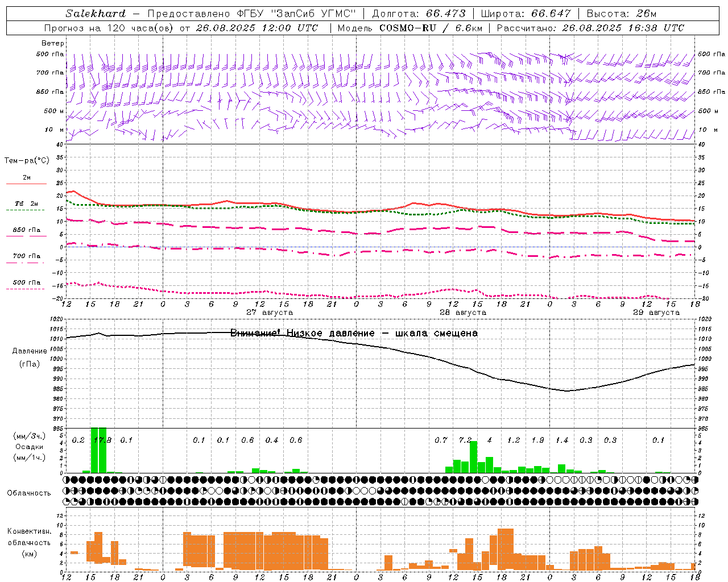Select the "0.4" precipitation total
The width and height of the screenshot is (728, 582).
tap(272, 440)
